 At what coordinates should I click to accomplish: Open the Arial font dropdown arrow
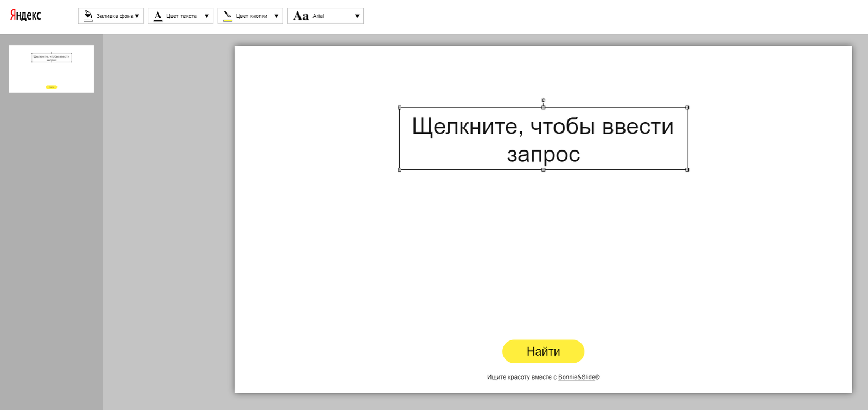(x=357, y=16)
